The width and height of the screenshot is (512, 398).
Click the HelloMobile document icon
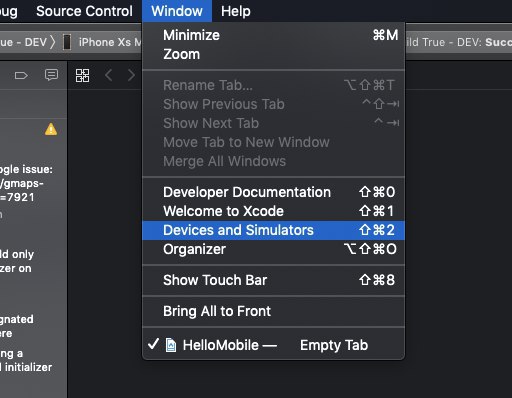[x=171, y=345]
